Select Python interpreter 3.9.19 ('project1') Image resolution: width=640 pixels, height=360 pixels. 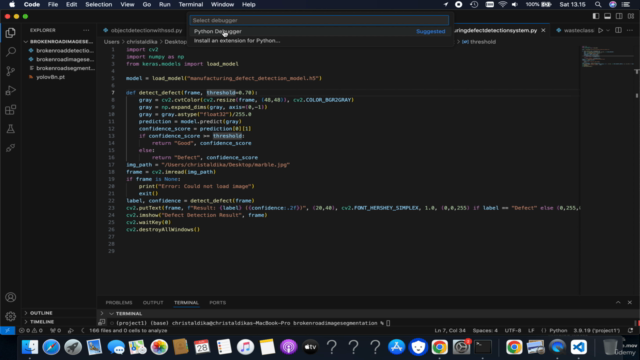tap(596, 331)
